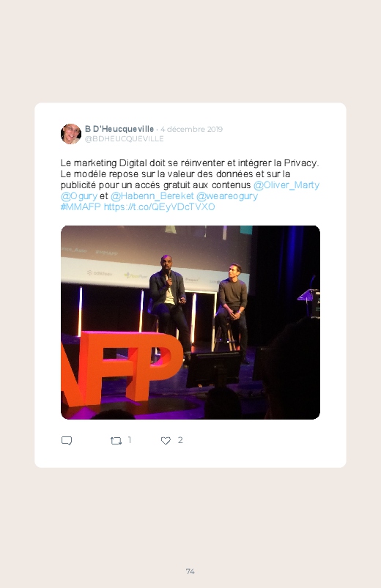
Task: Click the like count number 2
Action: tap(180, 440)
